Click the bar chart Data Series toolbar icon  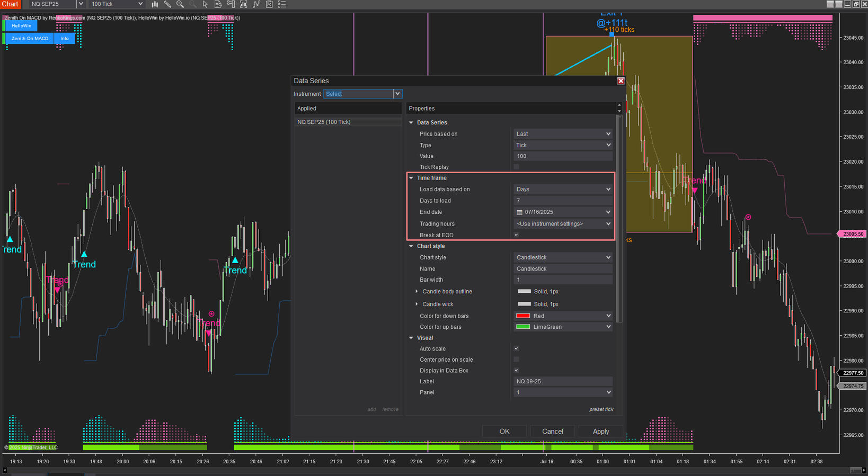(155, 4)
